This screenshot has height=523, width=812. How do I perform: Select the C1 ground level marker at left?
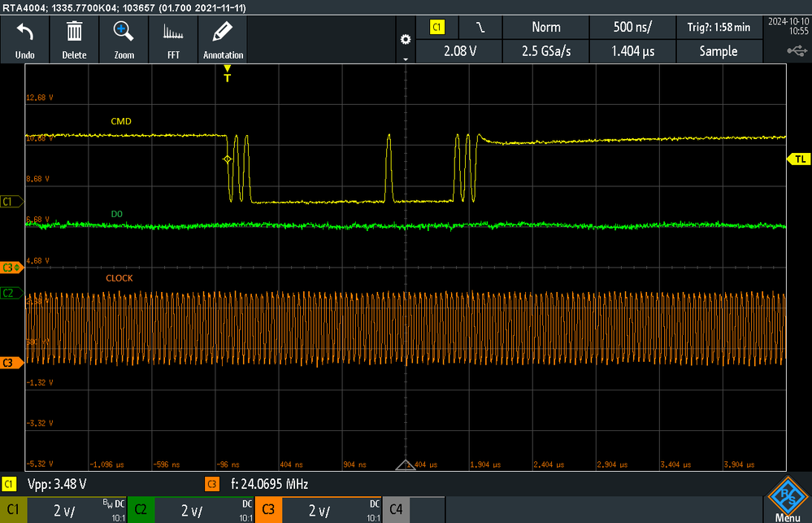click(11, 202)
